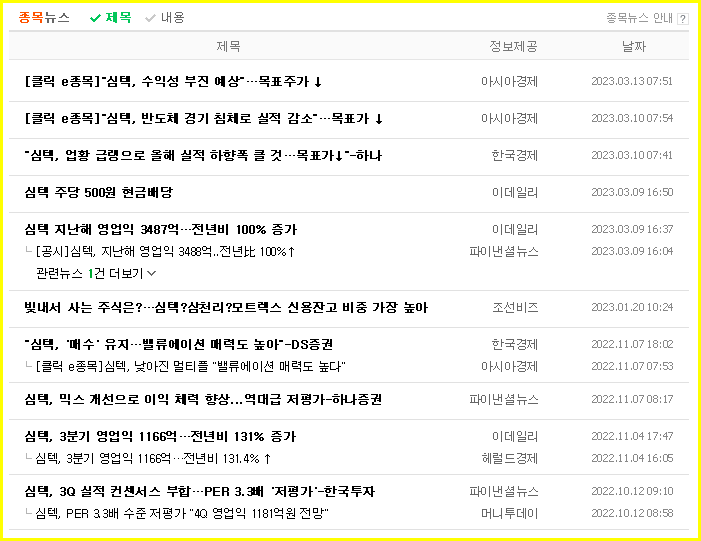Open article 심텍 주당 500원 현금배당
701x541 pixels.
pyautogui.click(x=98, y=193)
